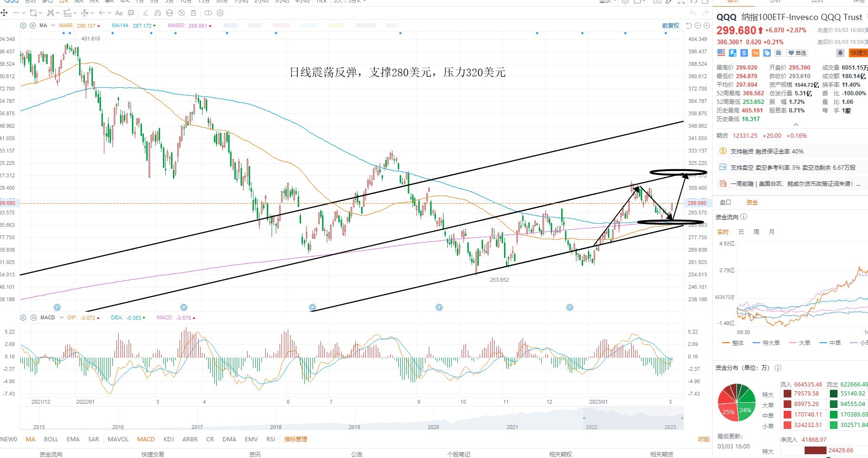
Task: Open the arrow tool dropdown
Action: pyautogui.click(x=109, y=13)
